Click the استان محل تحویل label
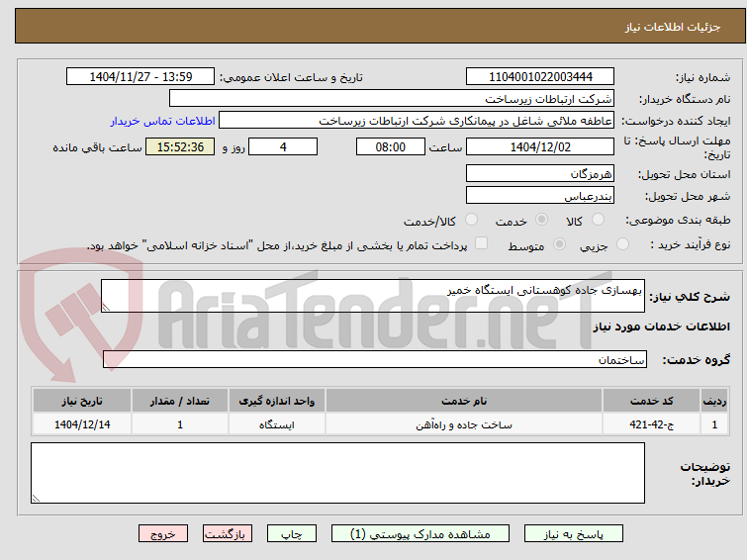The width and height of the screenshot is (747, 560). point(684,174)
